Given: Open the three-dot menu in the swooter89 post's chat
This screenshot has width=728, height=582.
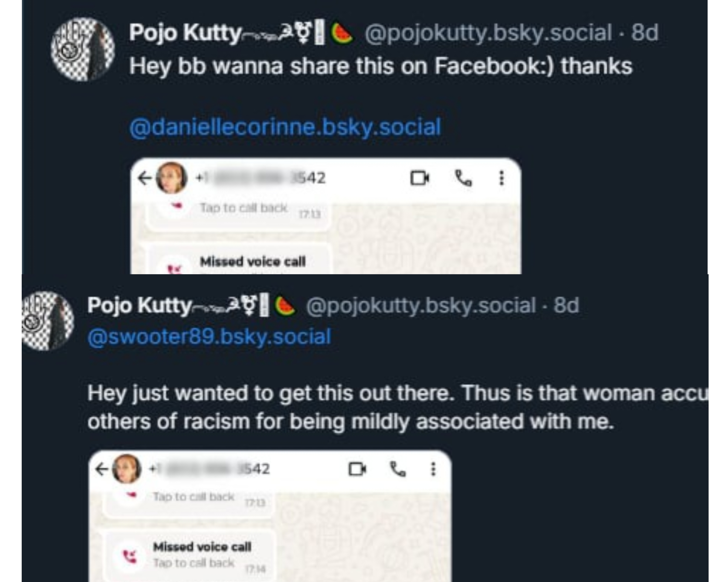Looking at the screenshot, I should coord(433,469).
